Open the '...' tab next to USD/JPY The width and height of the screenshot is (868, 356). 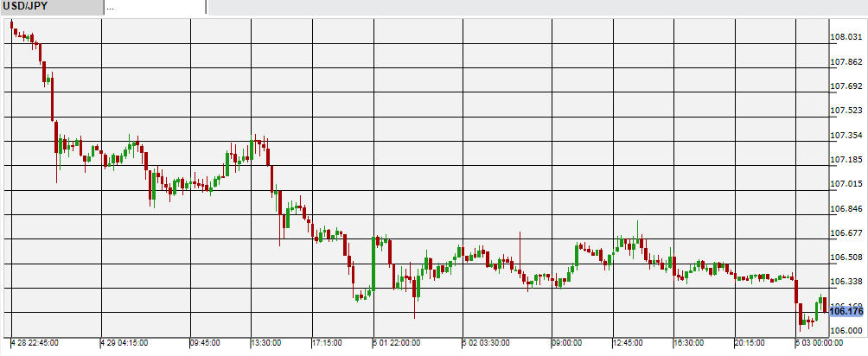156,8
